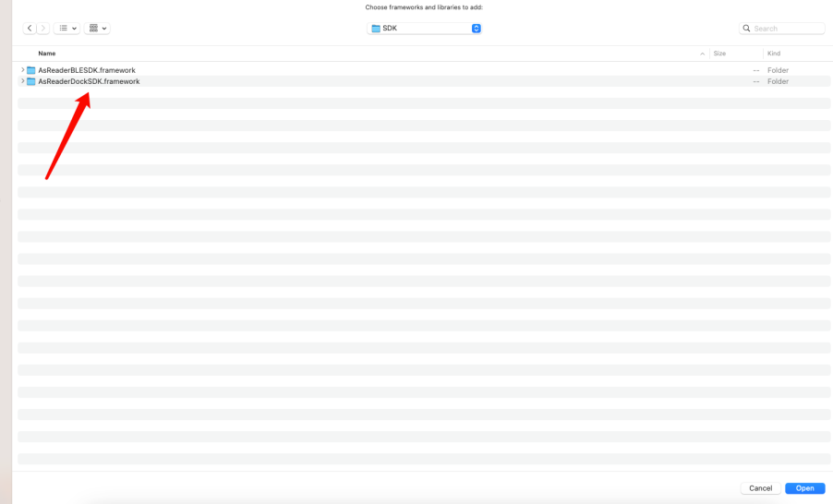
Task: Open the SDK folder location popup
Action: click(x=423, y=29)
